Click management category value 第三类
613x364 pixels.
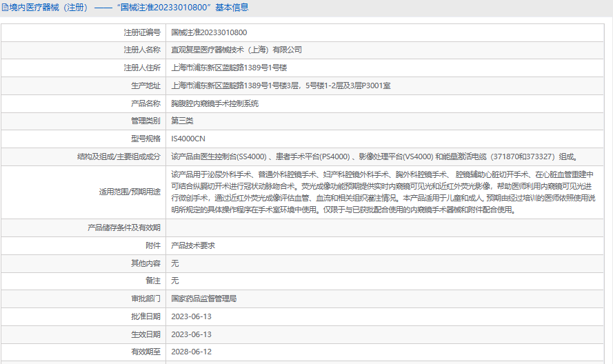(x=182, y=121)
